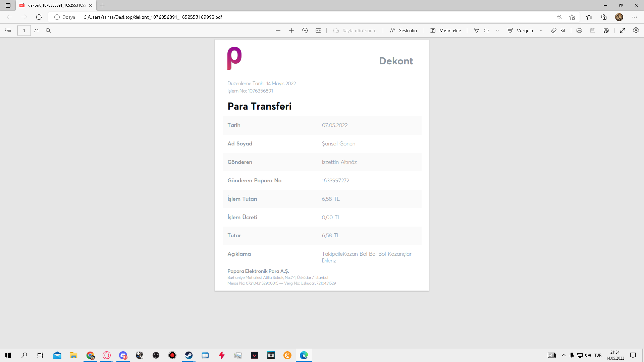Select the Sil eraser tool
Image resolution: width=644 pixels, height=362 pixels.
coord(558,31)
